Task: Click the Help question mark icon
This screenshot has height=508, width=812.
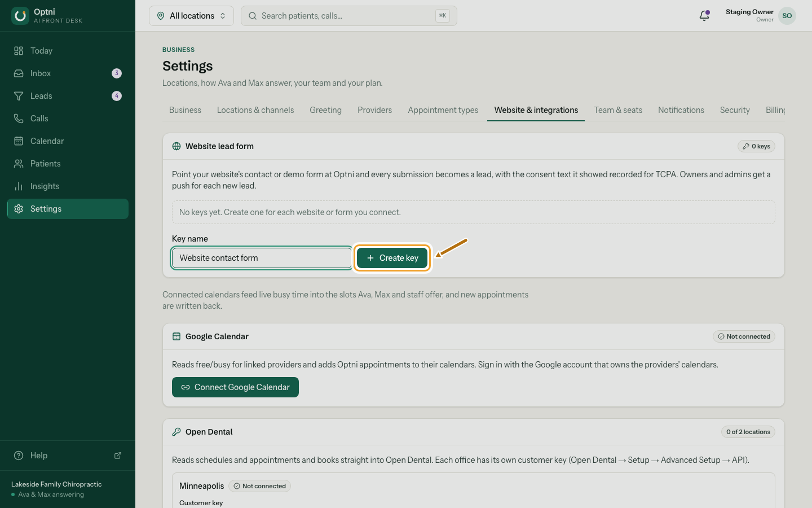Action: (19, 456)
